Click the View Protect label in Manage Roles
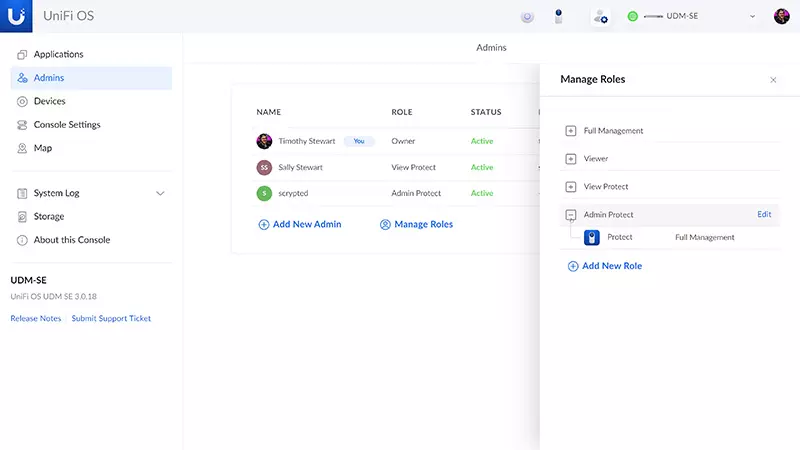 [x=606, y=187]
